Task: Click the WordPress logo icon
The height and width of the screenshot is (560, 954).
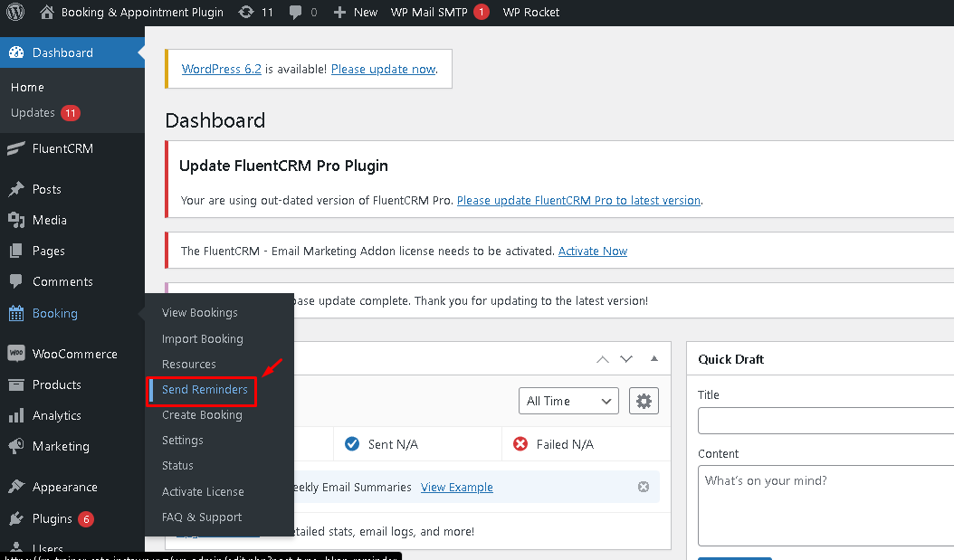Action: tap(15, 12)
